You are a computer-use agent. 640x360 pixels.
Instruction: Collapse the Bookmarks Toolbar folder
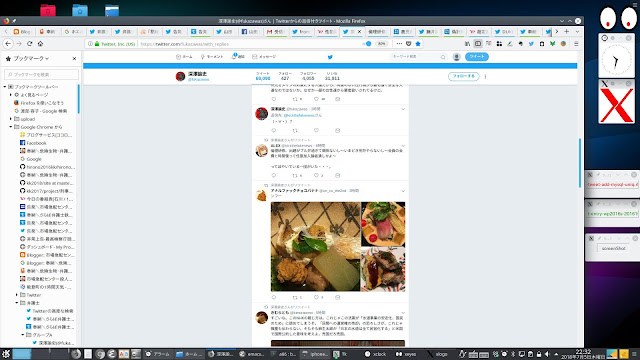click(x=5, y=87)
